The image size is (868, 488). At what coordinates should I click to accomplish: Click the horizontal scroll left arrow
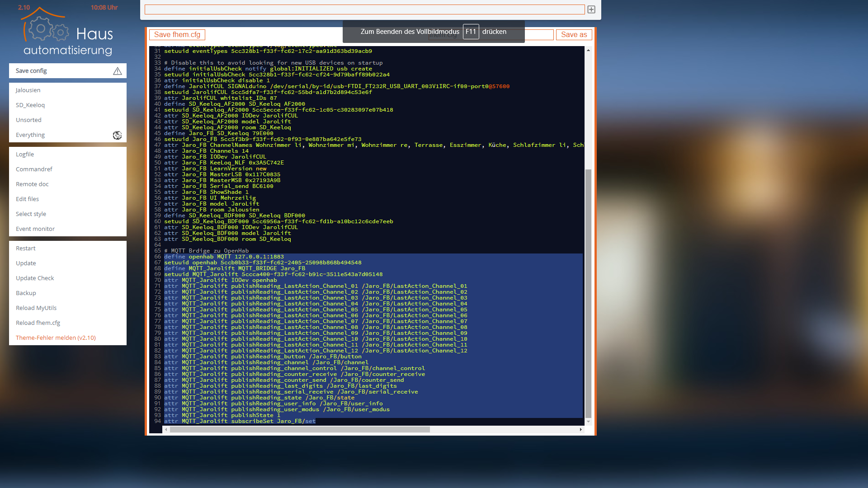click(166, 430)
